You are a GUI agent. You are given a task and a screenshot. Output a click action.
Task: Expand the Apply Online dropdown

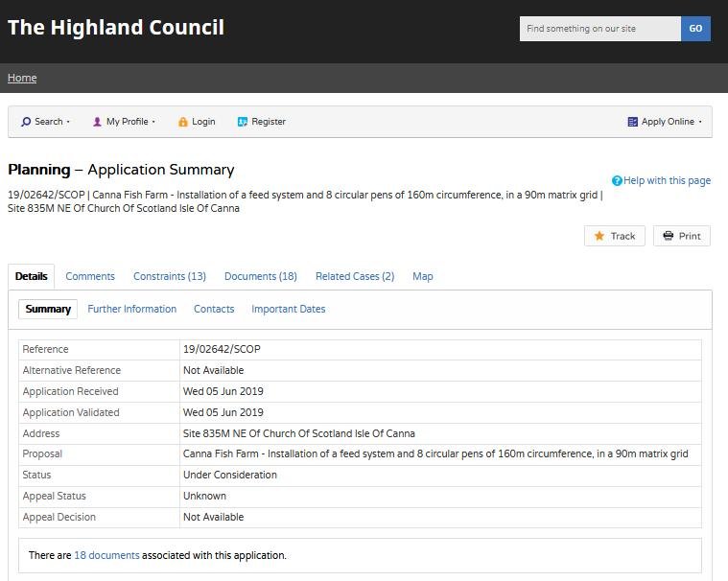(671, 122)
